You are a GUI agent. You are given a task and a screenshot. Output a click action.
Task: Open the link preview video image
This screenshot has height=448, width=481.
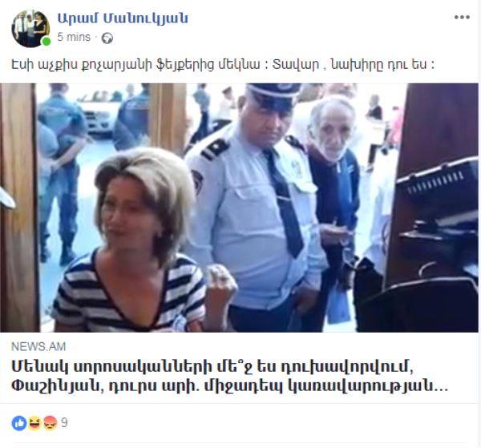tap(239, 208)
